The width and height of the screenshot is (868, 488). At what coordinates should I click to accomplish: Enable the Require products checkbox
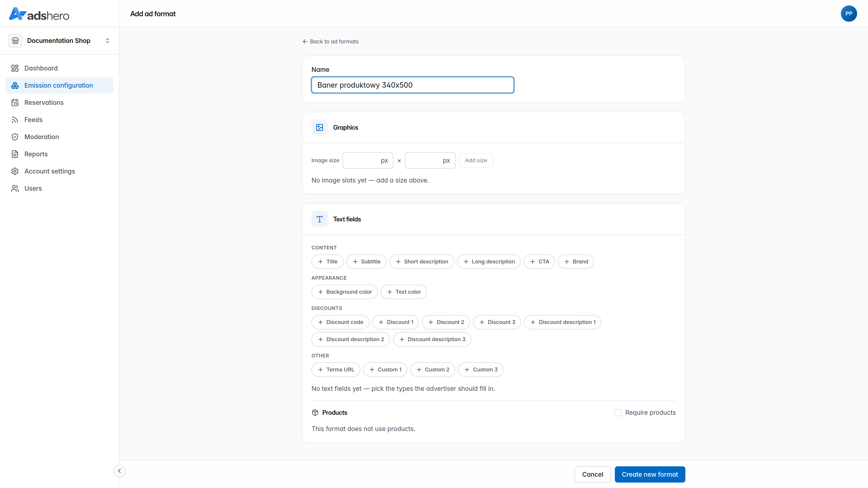click(618, 413)
